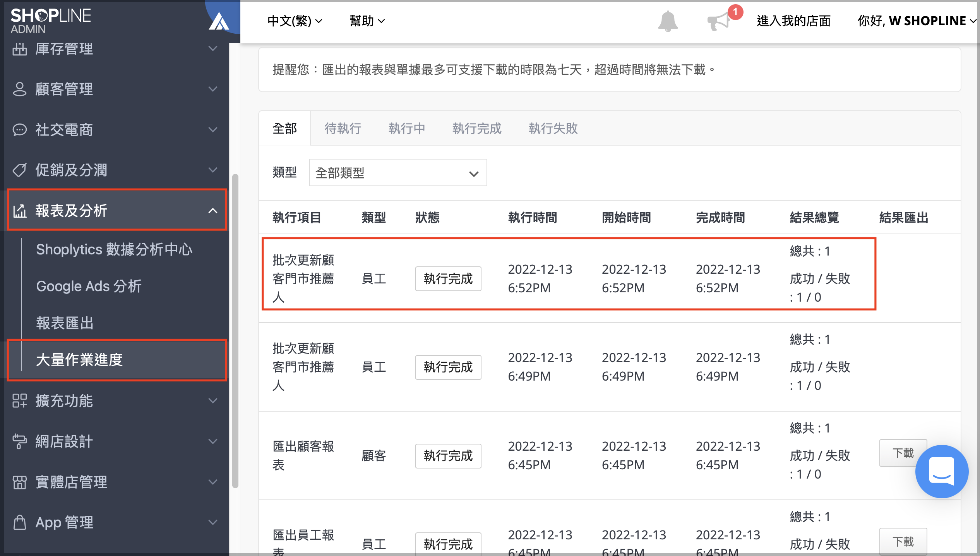Click the 執行項目 column header
Viewport: 980px width, 556px height.
[x=297, y=218]
